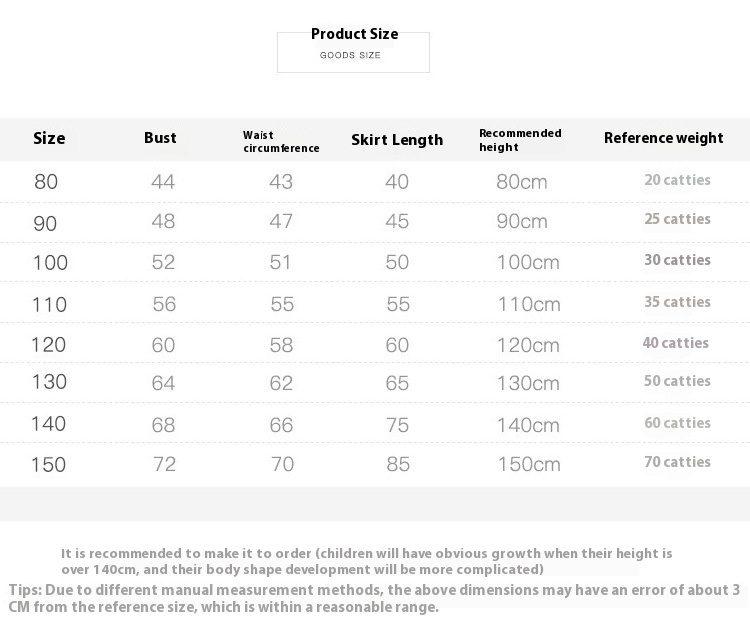The width and height of the screenshot is (750, 636).
Task: Select the Size column header
Action: click(x=49, y=138)
